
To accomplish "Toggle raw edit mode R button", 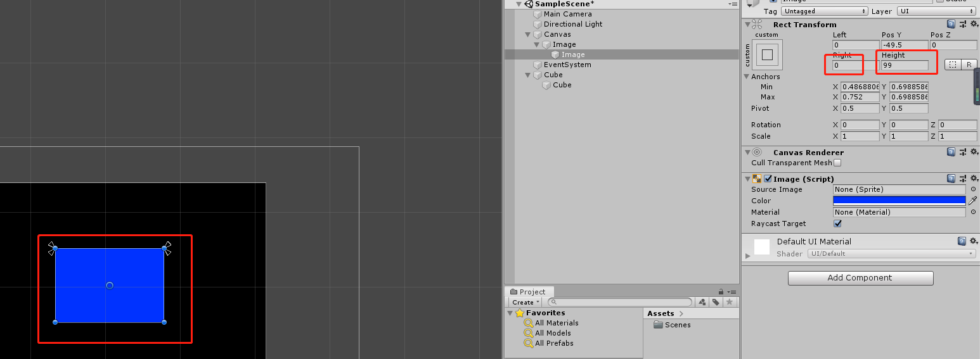I will click(x=969, y=65).
